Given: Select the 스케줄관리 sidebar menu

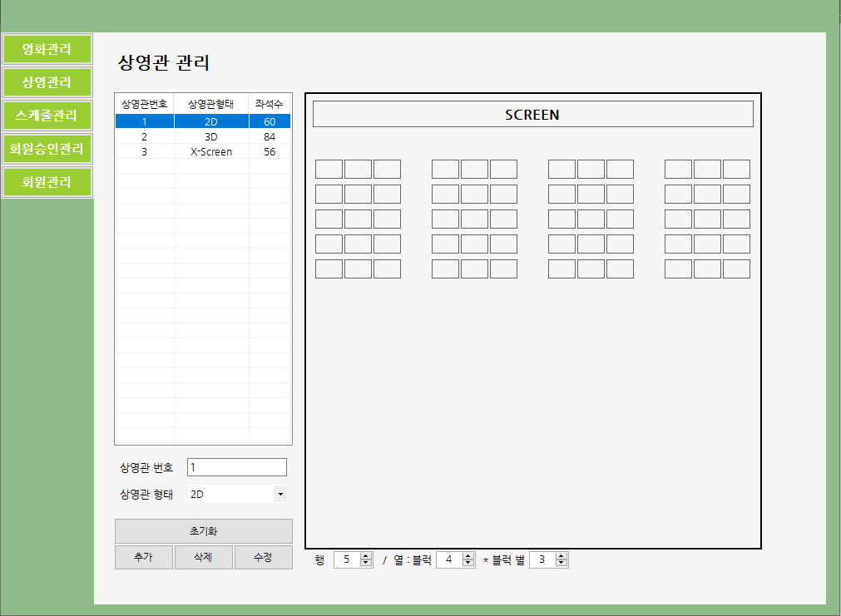Looking at the screenshot, I should click(x=47, y=116).
